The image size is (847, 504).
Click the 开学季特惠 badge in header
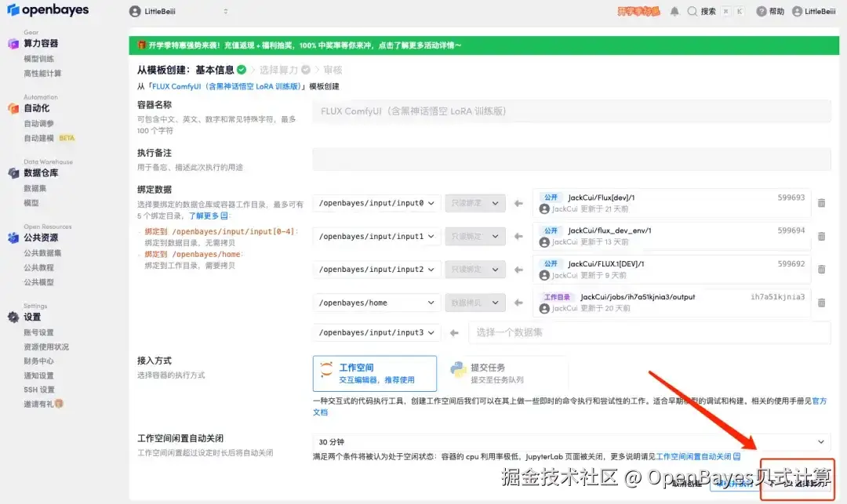pyautogui.click(x=638, y=11)
